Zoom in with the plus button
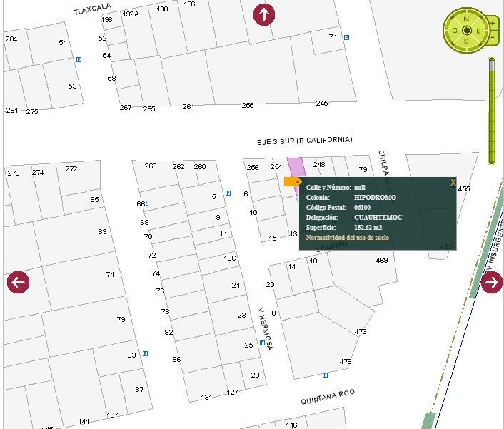This screenshot has width=504, height=429. [493, 23]
